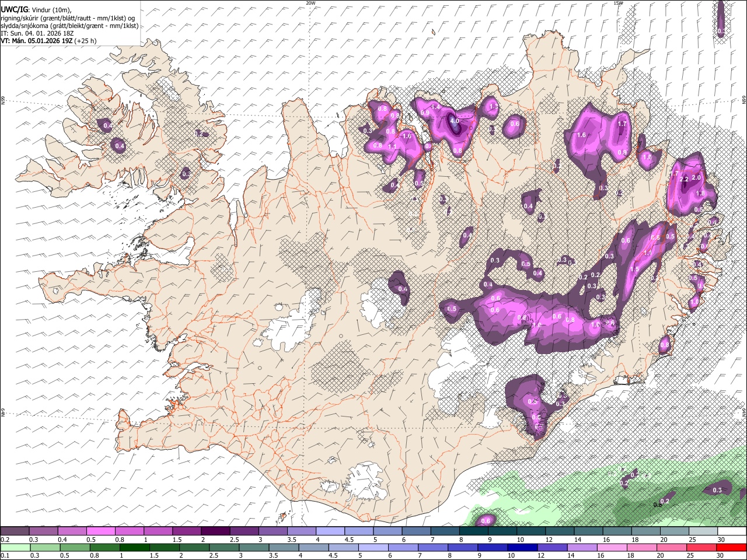747x560 pixels.
Task: Pick the light pink 16–18 swatch in the bottom legend row
Action: pos(612,547)
